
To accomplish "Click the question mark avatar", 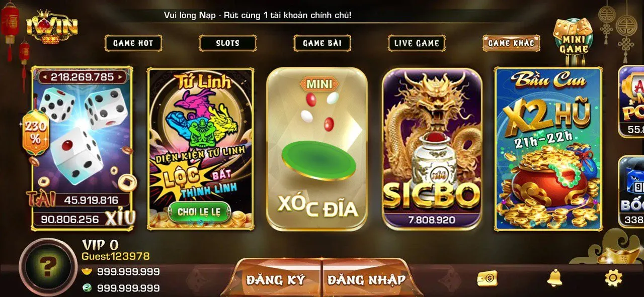I will pos(48,266).
